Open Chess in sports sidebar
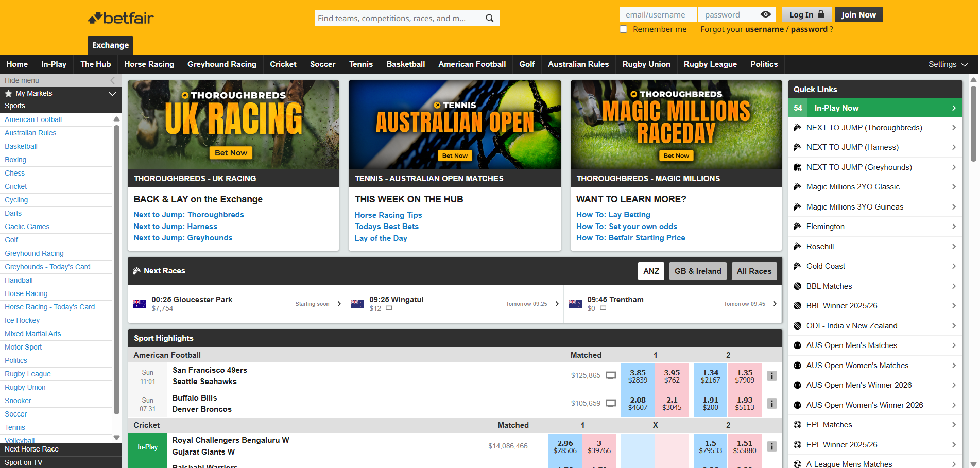The width and height of the screenshot is (980, 468). point(14,173)
